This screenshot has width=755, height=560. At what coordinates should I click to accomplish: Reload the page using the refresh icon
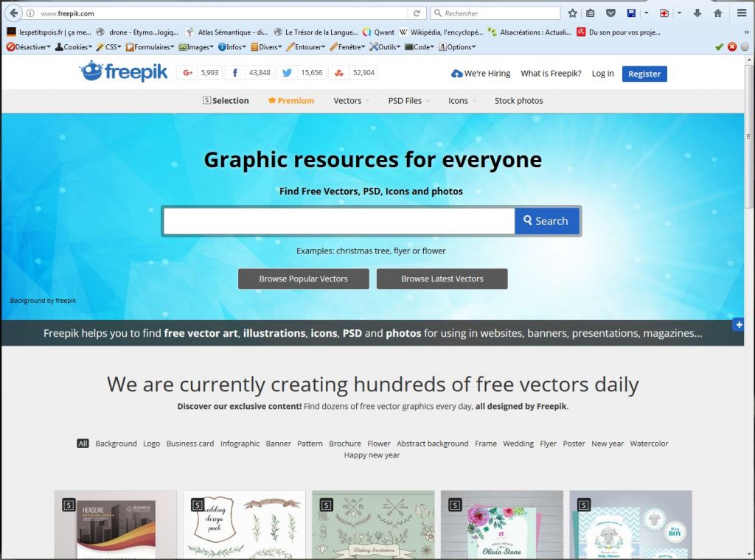pos(417,13)
